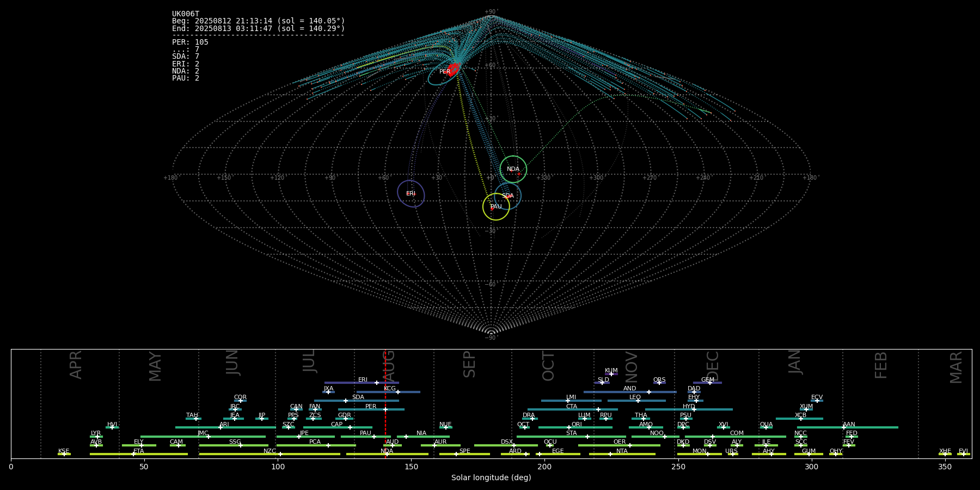Select the Beg: 20250812 21:13:14 line

point(259,21)
